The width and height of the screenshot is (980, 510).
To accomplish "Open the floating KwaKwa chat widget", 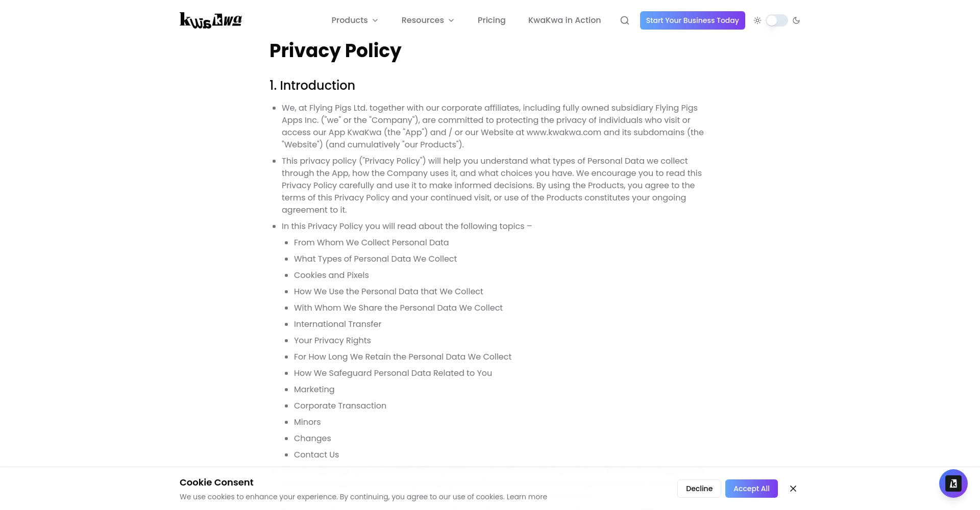I will coord(953,483).
